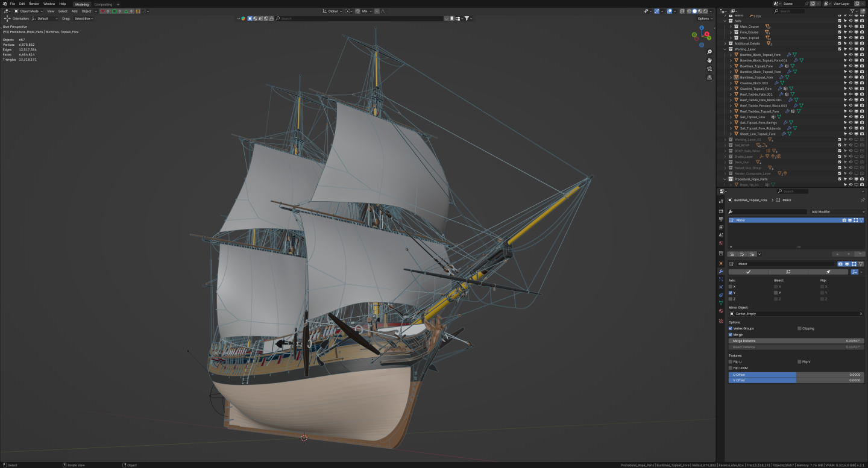Open the Render menu

(x=34, y=4)
